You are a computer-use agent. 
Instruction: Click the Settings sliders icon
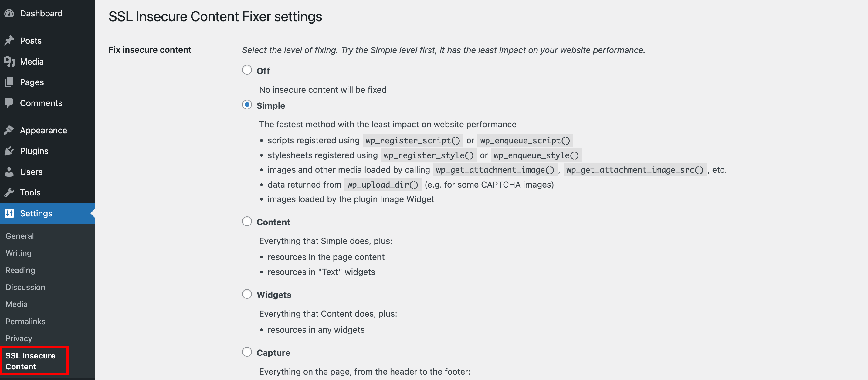tap(9, 213)
